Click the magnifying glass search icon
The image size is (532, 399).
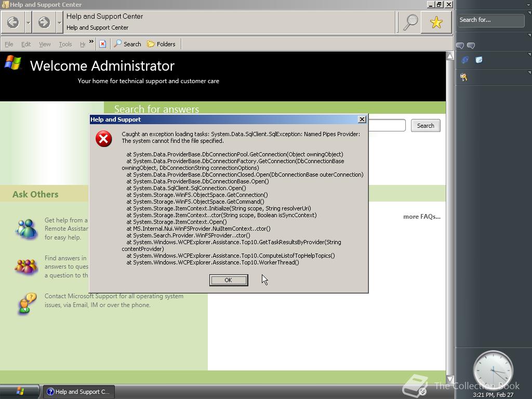point(410,22)
